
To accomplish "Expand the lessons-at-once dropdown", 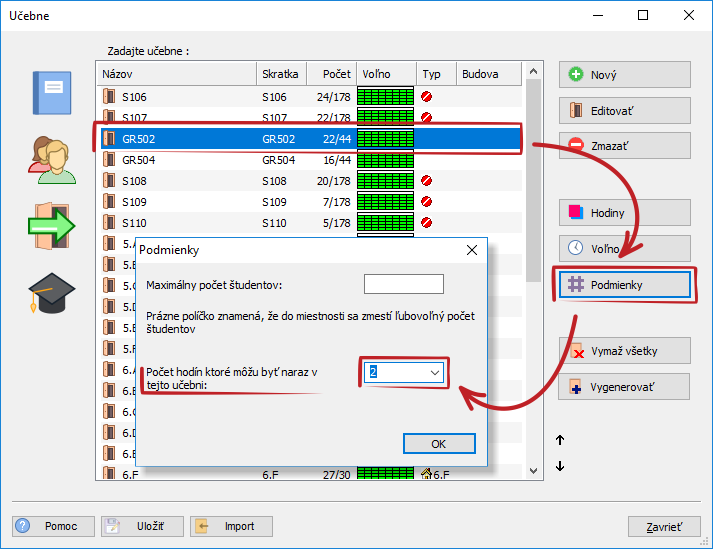I will 435,372.
